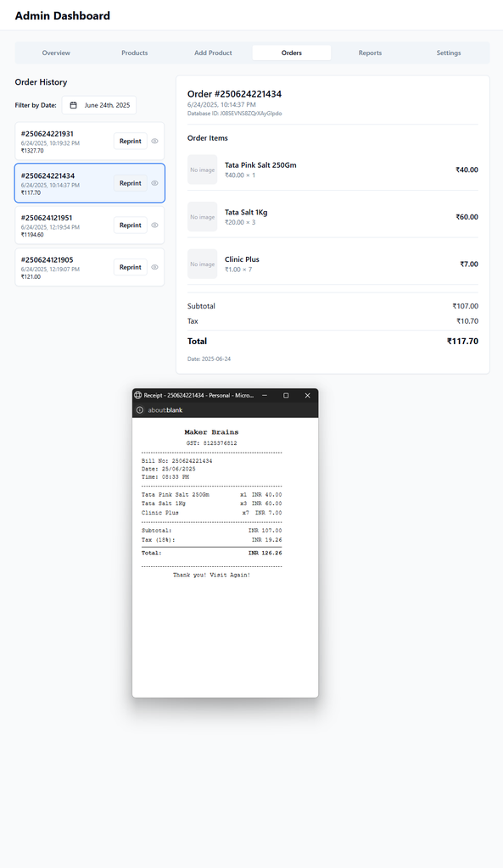The height and width of the screenshot is (868, 503).
Task: Go to the Add Product tab
Action: (x=213, y=53)
